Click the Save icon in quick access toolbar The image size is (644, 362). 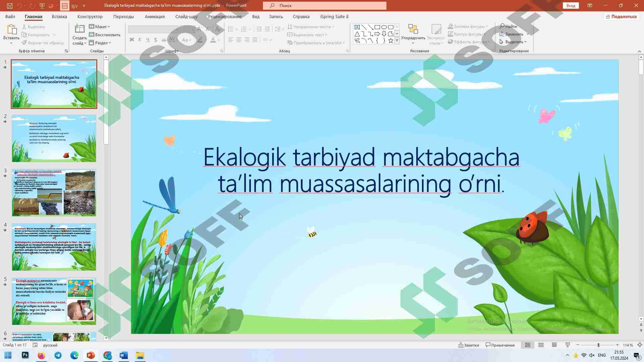click(9, 5)
